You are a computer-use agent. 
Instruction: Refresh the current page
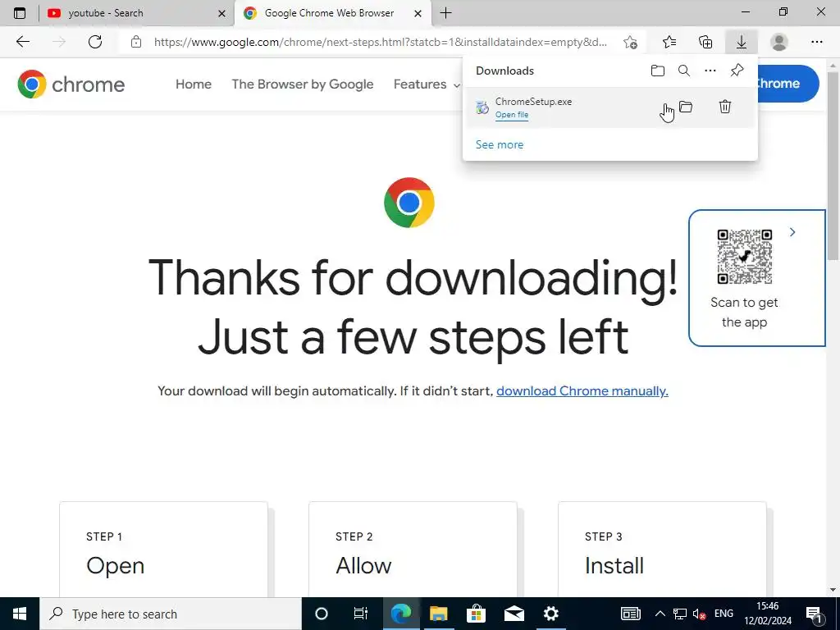coord(95,42)
